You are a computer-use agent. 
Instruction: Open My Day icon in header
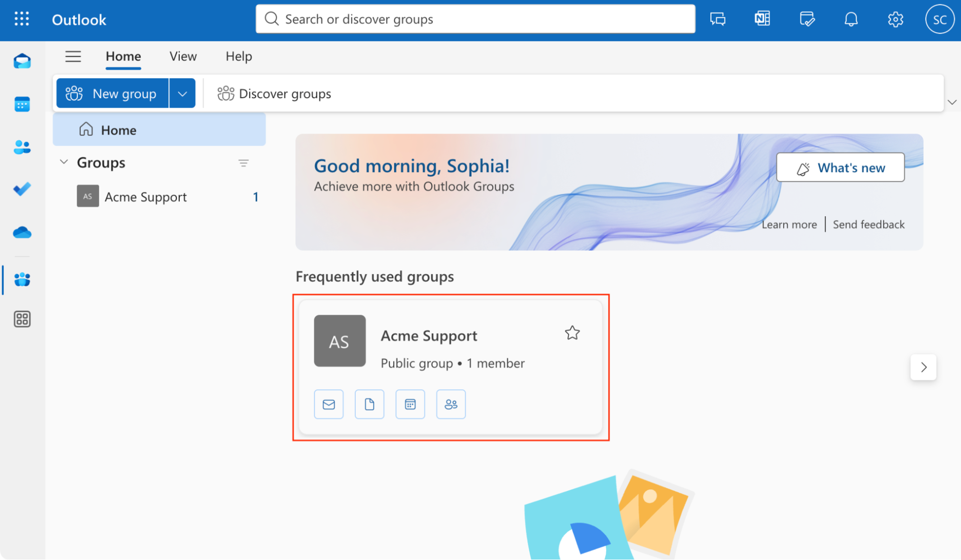(x=807, y=19)
